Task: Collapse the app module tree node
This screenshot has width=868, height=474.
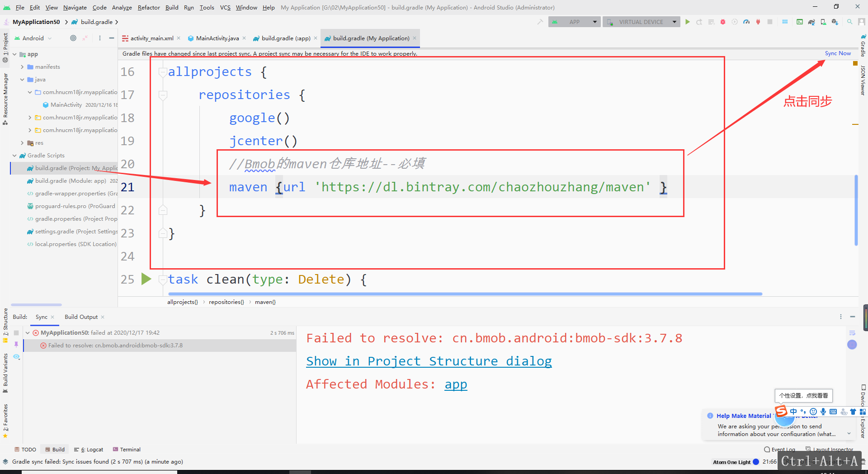Action: click(x=14, y=54)
